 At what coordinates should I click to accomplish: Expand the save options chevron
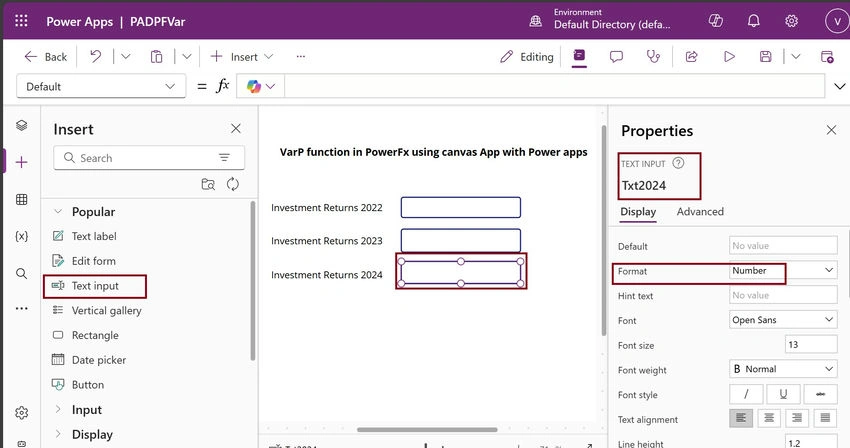795,56
